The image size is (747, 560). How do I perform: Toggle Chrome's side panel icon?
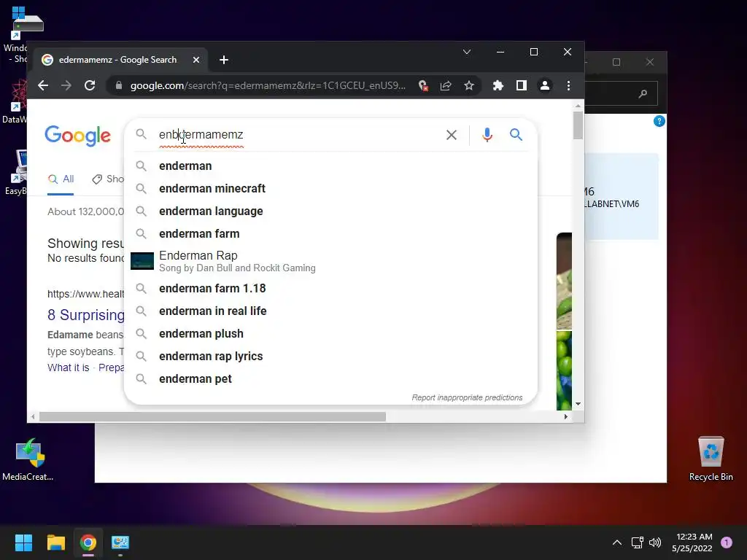[x=521, y=86]
